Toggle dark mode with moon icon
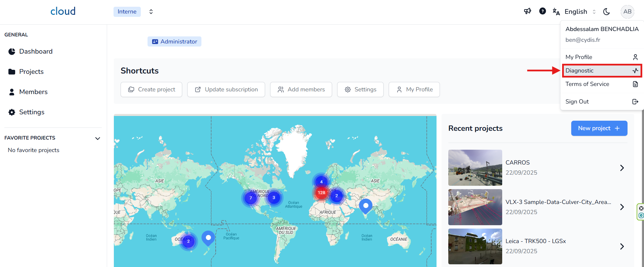Viewport: 644px width, 267px height. point(606,11)
